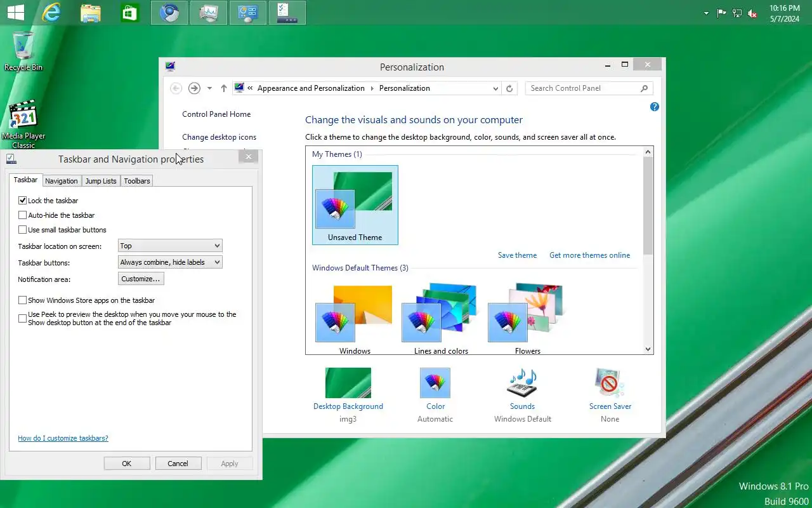
Task: Close the Taskbar and Navigation properties dialog
Action: 249,157
